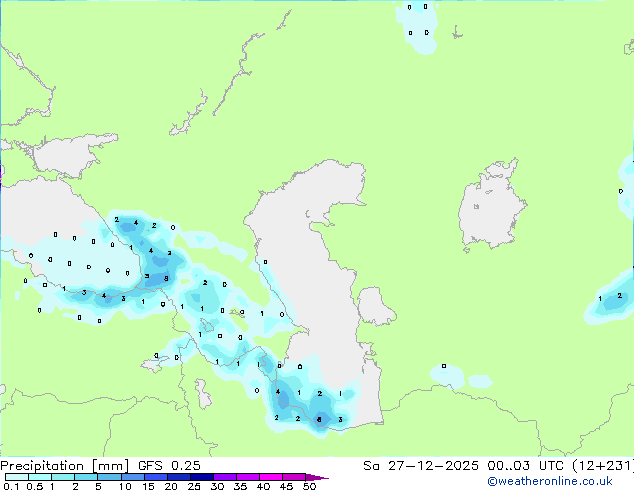The width and height of the screenshot is (634, 490).
Task: Click the legend label '45'
Action: point(286,486)
